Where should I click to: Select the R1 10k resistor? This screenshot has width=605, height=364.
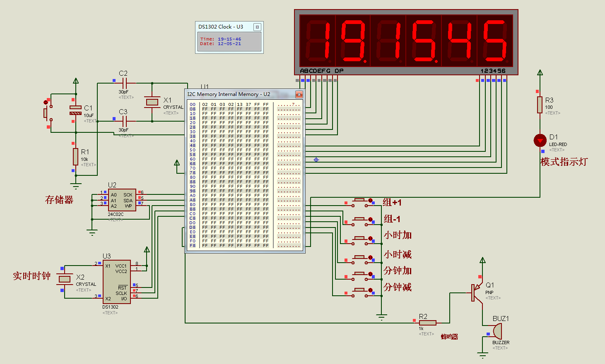[x=75, y=157]
